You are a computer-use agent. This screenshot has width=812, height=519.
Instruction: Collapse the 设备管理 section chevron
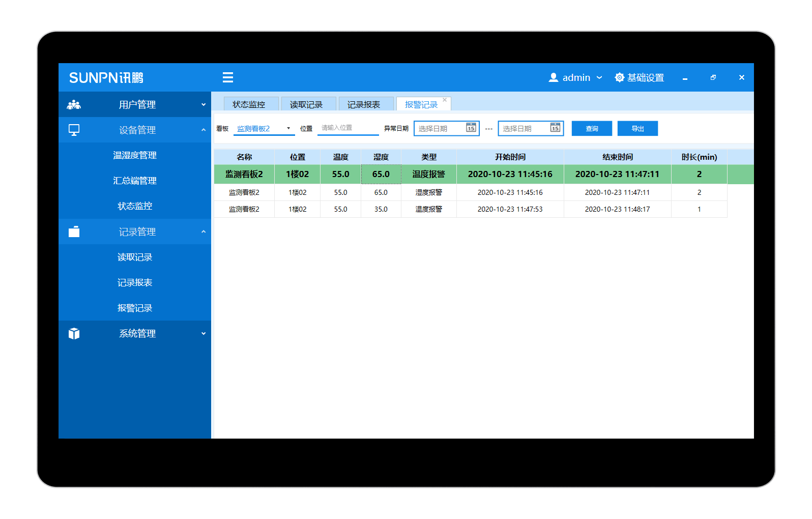point(204,130)
